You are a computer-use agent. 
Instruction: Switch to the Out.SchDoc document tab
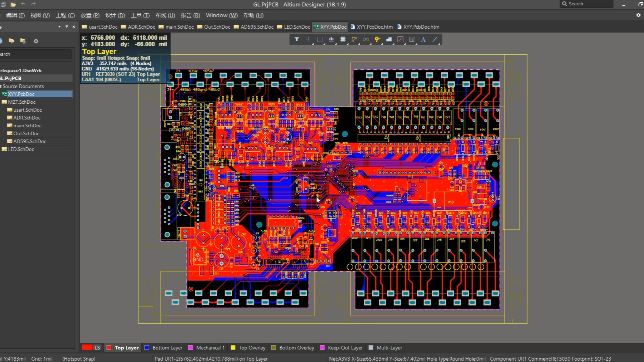point(214,27)
